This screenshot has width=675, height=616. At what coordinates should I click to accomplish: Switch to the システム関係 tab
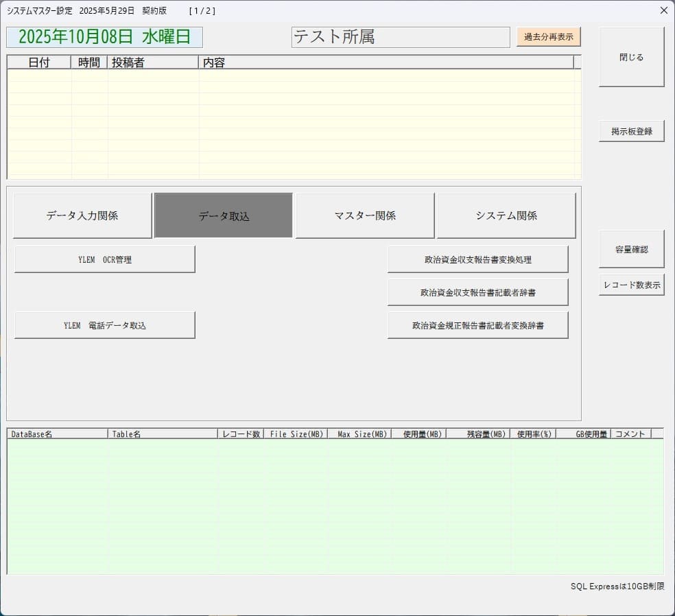[x=506, y=215]
